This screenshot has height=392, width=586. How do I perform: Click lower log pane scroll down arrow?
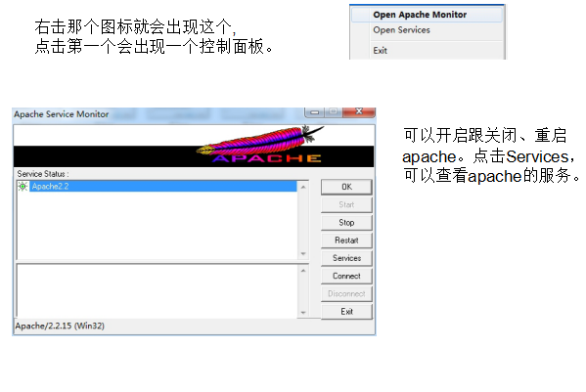(303, 313)
